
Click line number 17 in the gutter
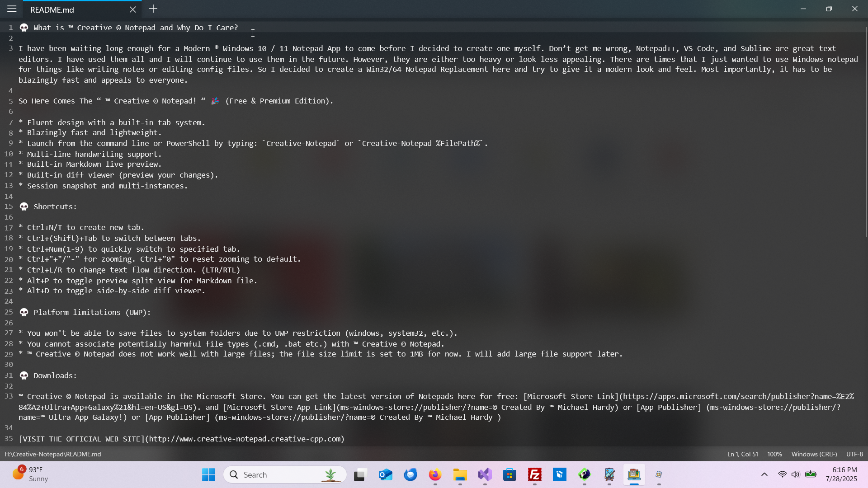click(x=9, y=228)
